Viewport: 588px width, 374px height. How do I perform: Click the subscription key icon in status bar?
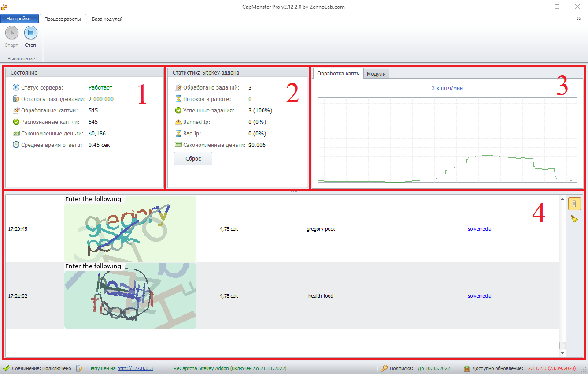pyautogui.click(x=384, y=368)
